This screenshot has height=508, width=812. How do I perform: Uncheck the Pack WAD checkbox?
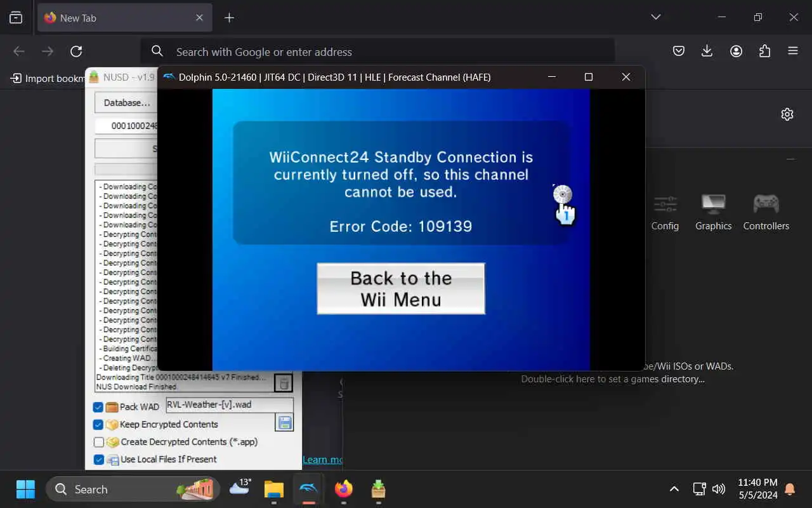click(98, 407)
